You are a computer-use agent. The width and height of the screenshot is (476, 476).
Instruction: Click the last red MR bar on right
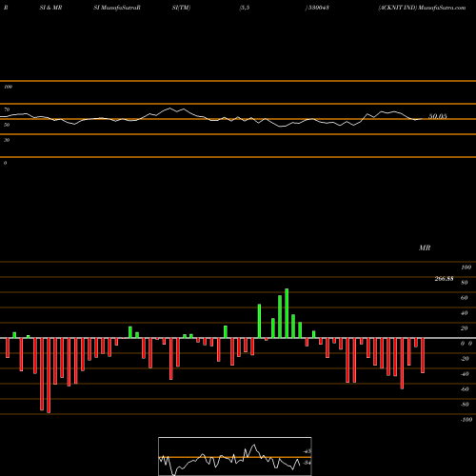423,355
